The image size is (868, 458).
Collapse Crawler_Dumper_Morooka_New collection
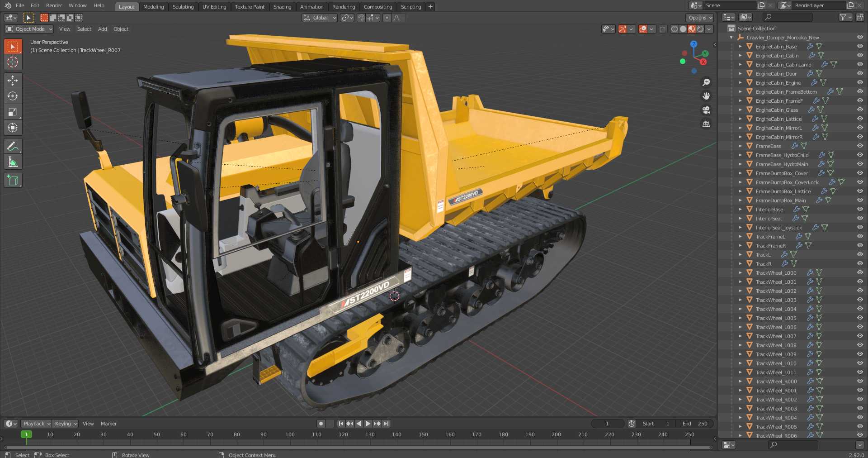(x=731, y=38)
